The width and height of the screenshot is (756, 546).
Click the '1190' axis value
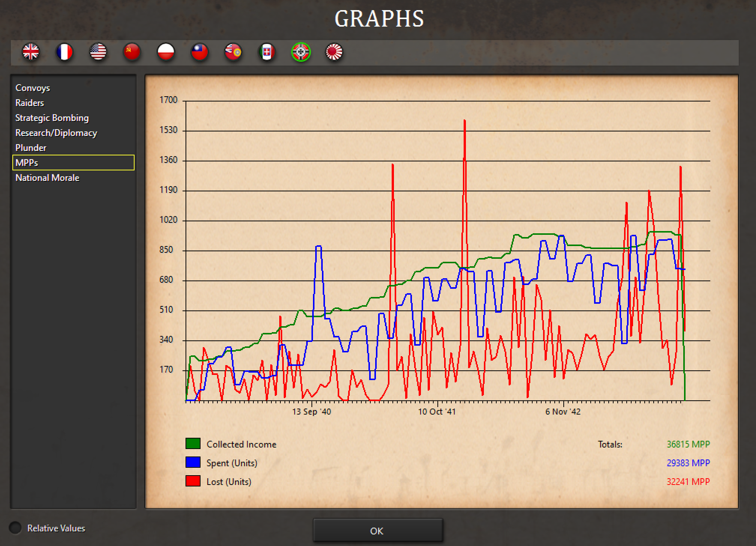point(168,190)
